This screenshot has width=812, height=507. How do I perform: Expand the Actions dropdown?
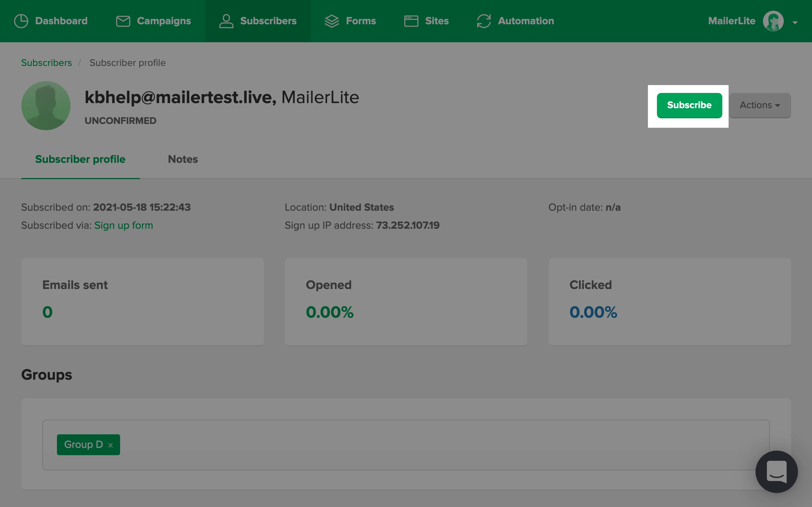[x=760, y=105]
